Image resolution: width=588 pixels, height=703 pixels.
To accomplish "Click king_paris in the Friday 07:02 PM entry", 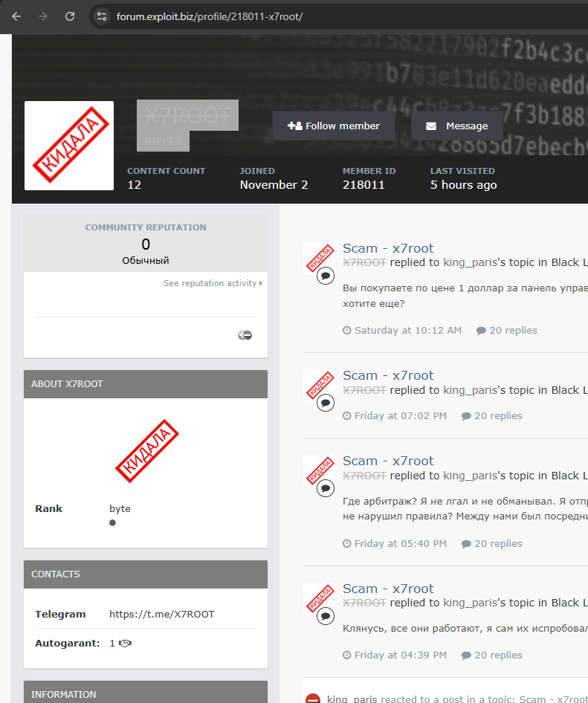I will tap(470, 390).
